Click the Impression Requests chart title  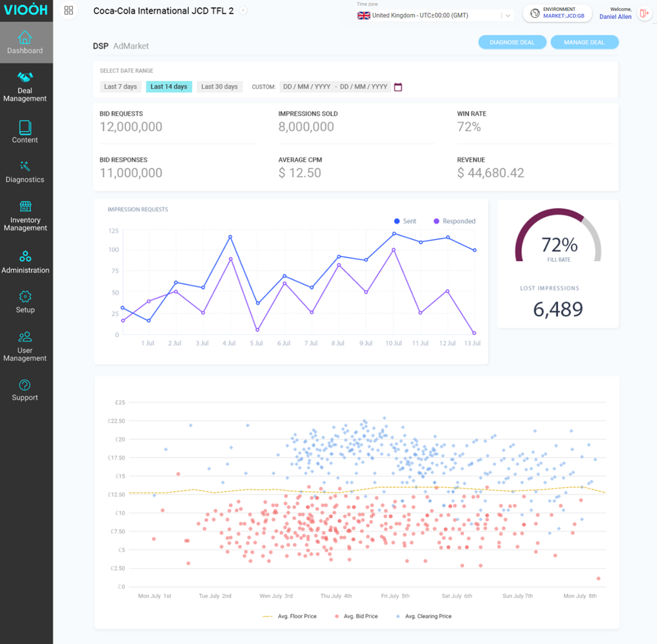(138, 210)
